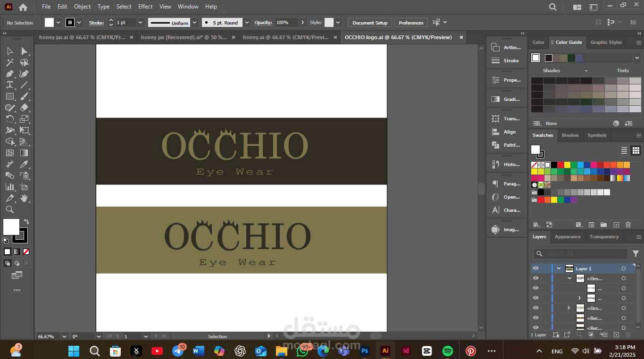Click Create New Sublayer icon
Viewport: 644px width, 359px height.
604,334
